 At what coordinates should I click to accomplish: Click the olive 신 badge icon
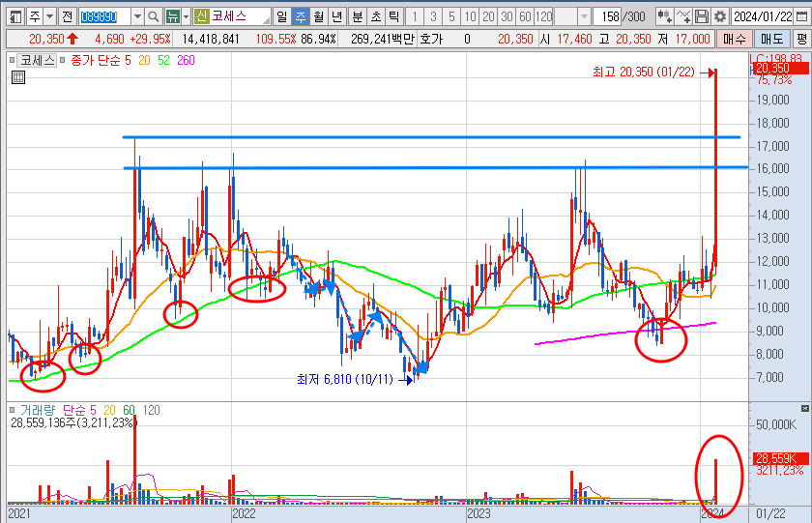(201, 16)
